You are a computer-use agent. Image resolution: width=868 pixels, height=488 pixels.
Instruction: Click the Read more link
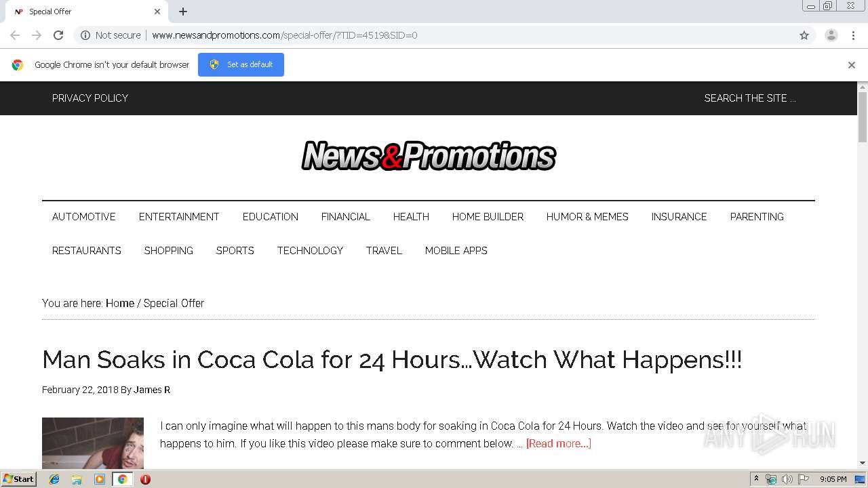559,443
